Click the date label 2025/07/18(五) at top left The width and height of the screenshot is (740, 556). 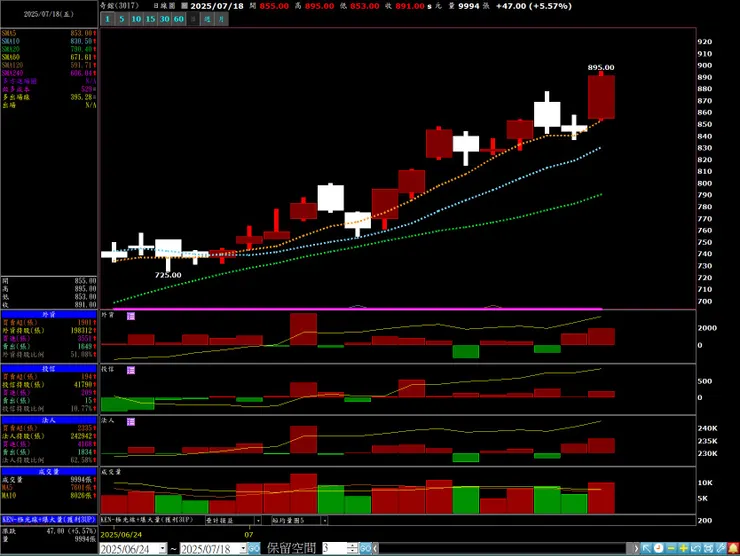tap(49, 14)
